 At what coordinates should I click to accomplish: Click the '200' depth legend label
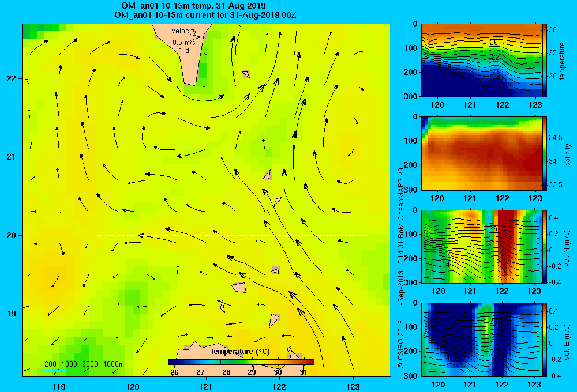(x=50, y=364)
